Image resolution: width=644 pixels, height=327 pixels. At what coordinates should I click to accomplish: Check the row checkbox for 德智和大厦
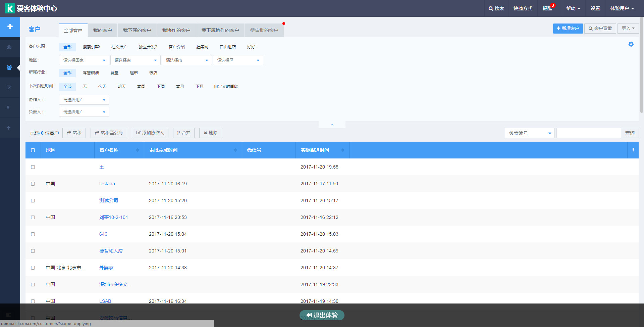33,251
